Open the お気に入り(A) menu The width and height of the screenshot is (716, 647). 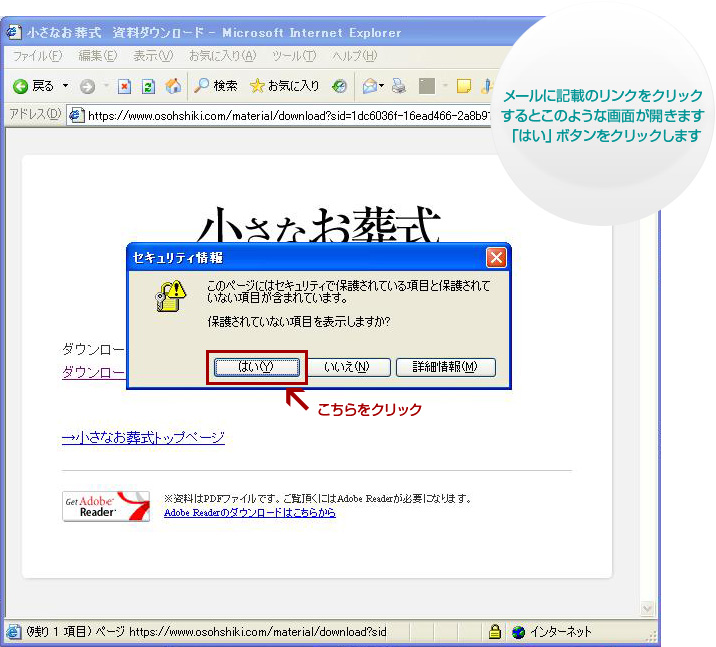pos(222,56)
